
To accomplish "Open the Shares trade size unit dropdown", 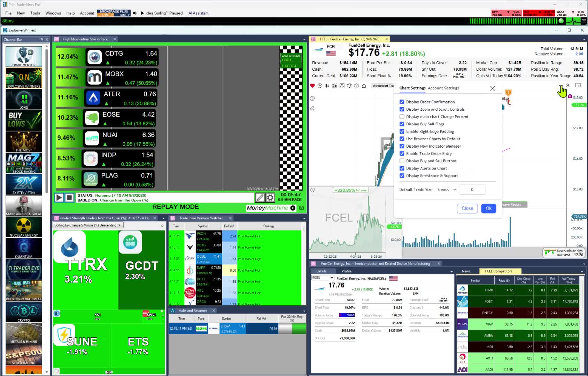I will click(x=447, y=190).
